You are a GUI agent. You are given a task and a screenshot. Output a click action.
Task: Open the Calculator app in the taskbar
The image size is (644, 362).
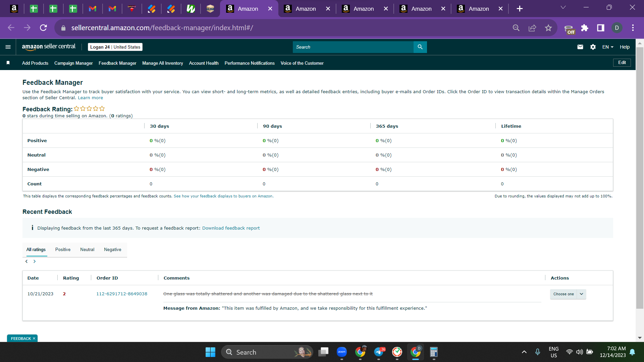434,352
